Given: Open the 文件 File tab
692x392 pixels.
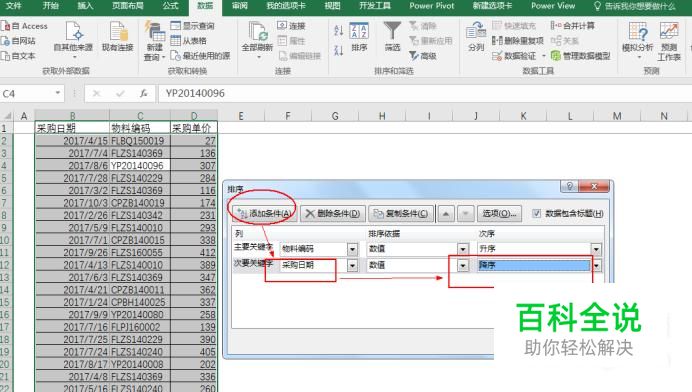Looking at the screenshot, I should point(14,6).
